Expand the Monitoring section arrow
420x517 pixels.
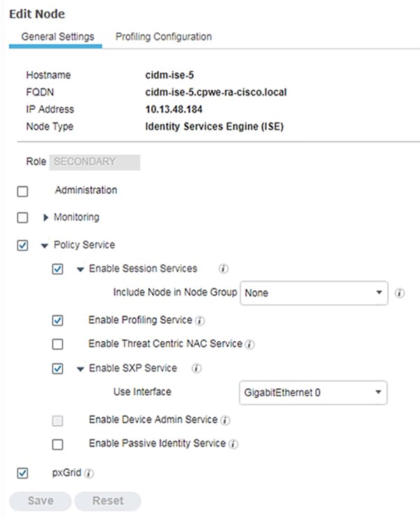pyautogui.click(x=45, y=217)
